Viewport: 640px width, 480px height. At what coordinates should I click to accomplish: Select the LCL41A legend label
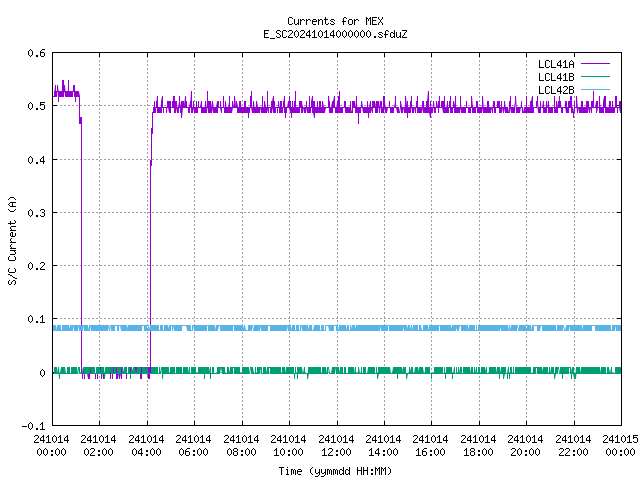(556, 64)
